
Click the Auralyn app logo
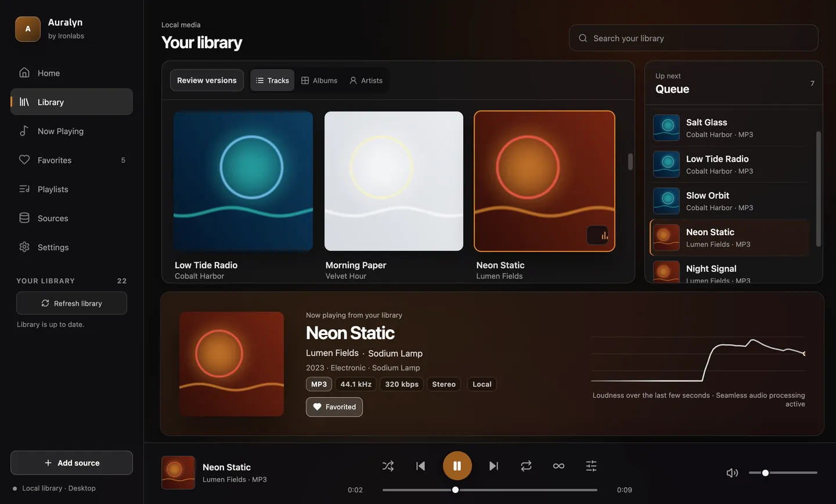tap(28, 29)
